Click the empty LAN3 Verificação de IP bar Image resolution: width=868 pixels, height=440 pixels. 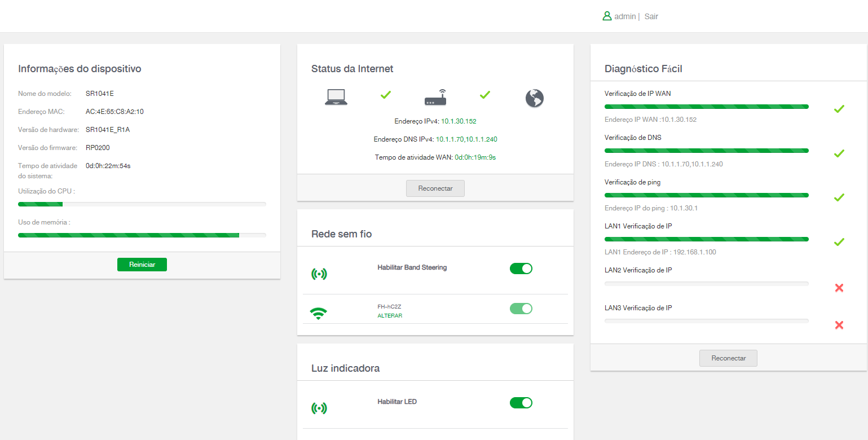pyautogui.click(x=707, y=321)
